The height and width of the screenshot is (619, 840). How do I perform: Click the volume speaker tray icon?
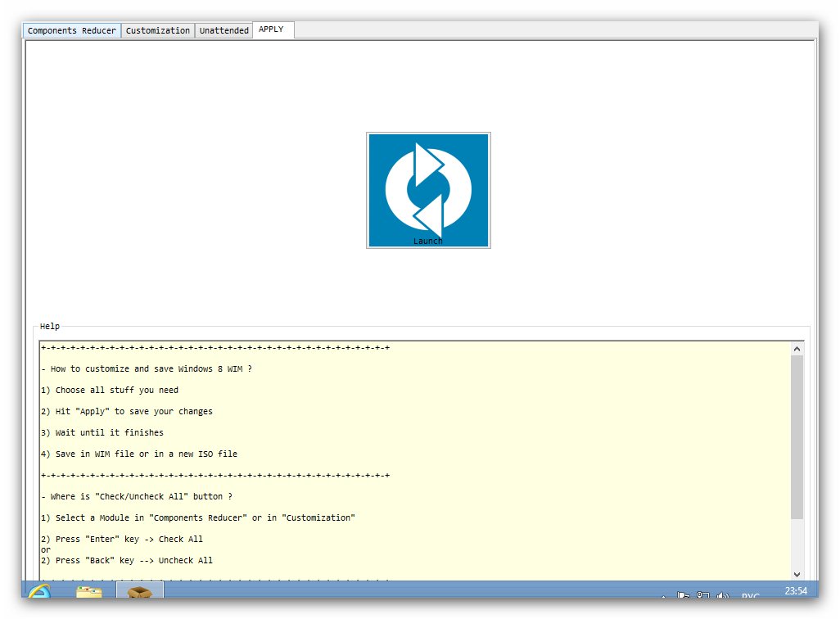click(x=723, y=595)
